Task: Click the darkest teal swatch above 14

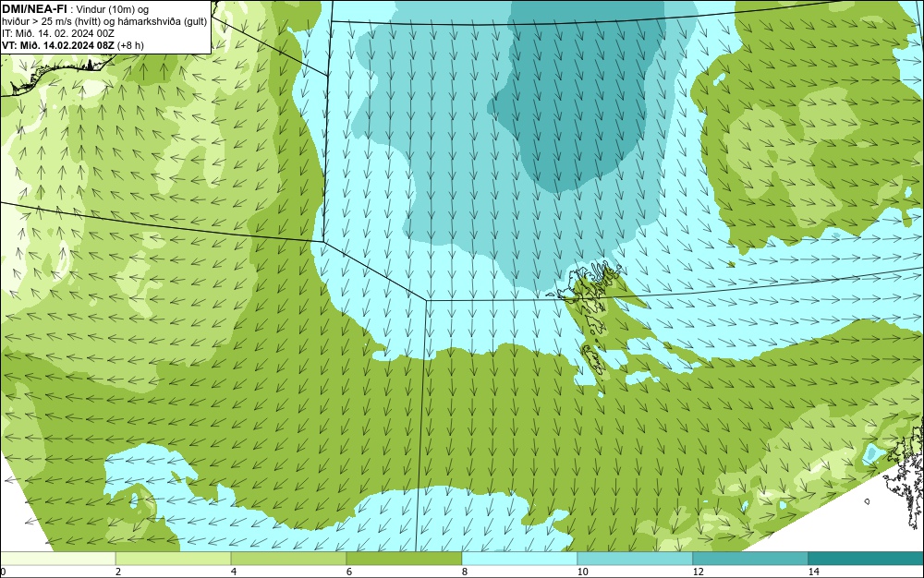Action: 867,558
